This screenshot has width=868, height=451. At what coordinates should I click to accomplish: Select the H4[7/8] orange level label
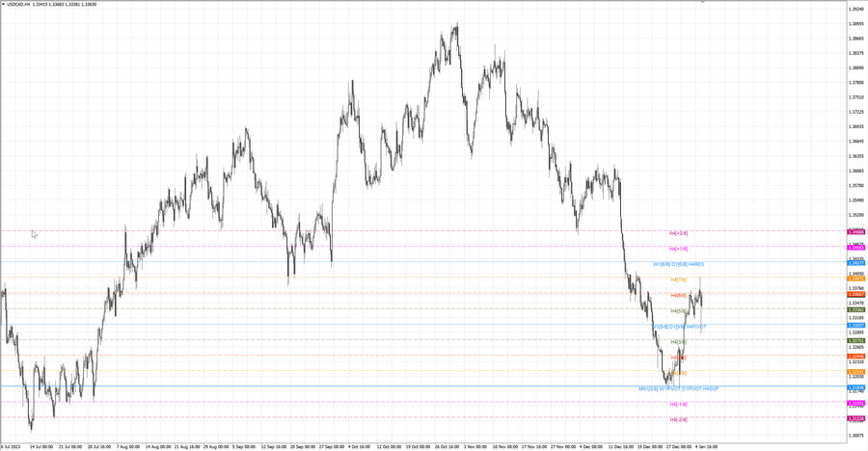[x=679, y=280]
